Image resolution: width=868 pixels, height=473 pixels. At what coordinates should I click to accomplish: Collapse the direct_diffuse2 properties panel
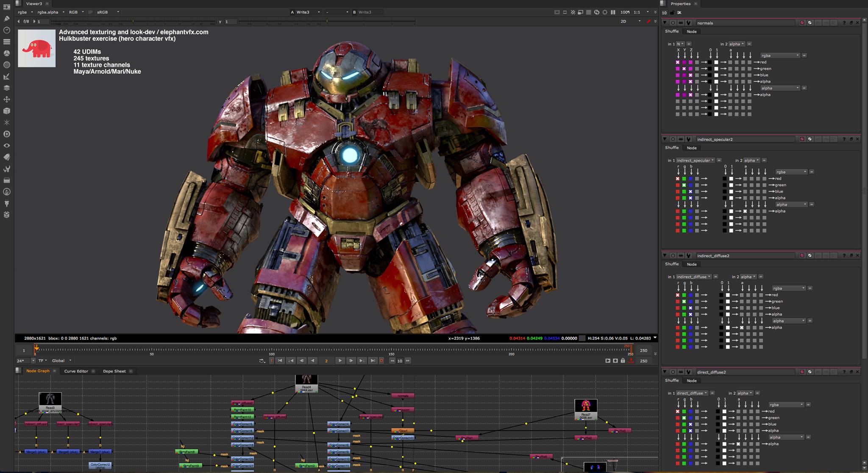click(x=665, y=372)
